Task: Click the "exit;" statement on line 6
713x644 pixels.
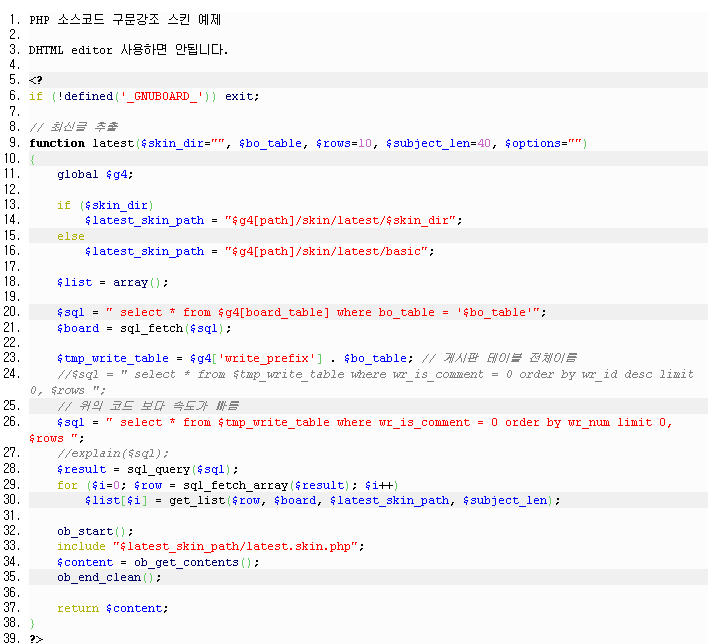Action: pyautogui.click(x=241, y=96)
